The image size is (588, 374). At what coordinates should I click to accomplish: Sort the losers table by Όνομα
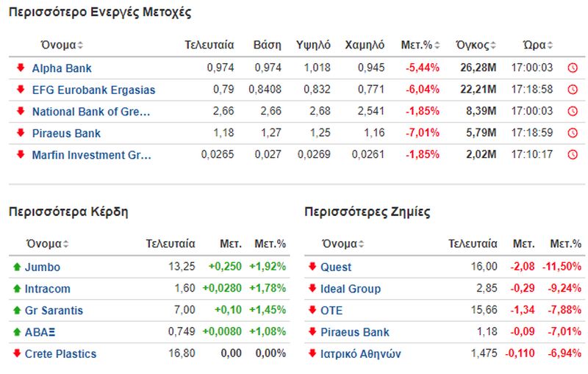coord(343,244)
